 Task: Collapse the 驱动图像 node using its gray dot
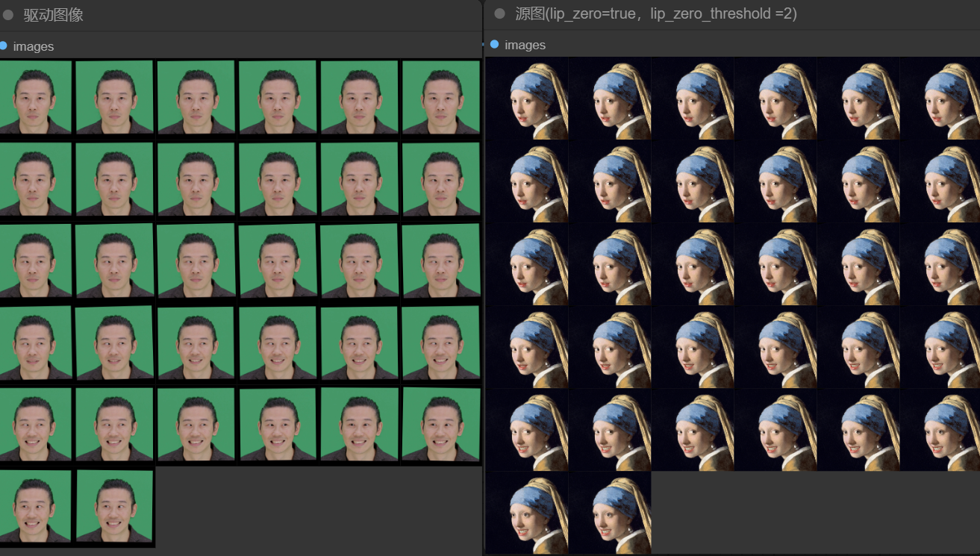[8, 15]
